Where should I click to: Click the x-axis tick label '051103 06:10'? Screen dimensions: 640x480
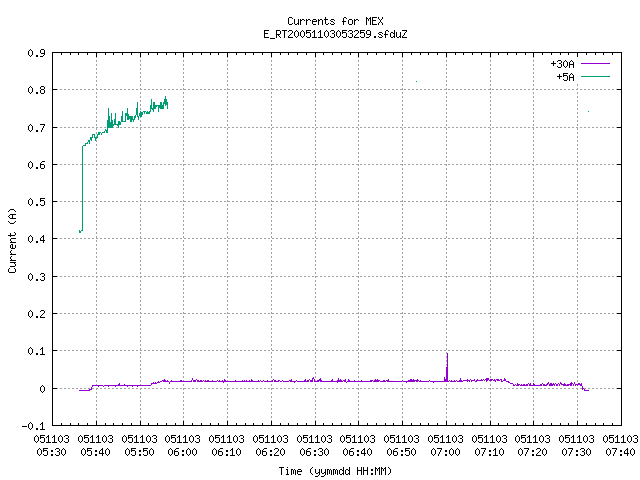tap(227, 445)
